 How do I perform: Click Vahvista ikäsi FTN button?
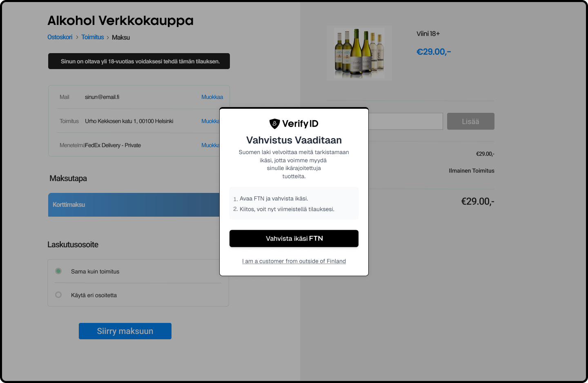[x=294, y=238]
